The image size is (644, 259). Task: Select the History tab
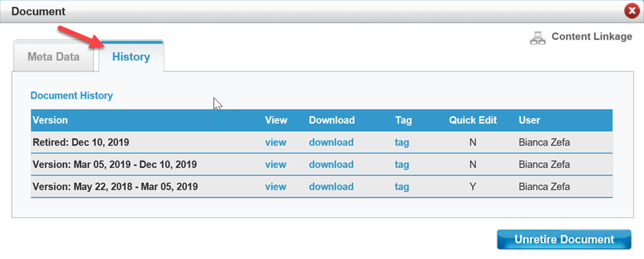click(131, 56)
